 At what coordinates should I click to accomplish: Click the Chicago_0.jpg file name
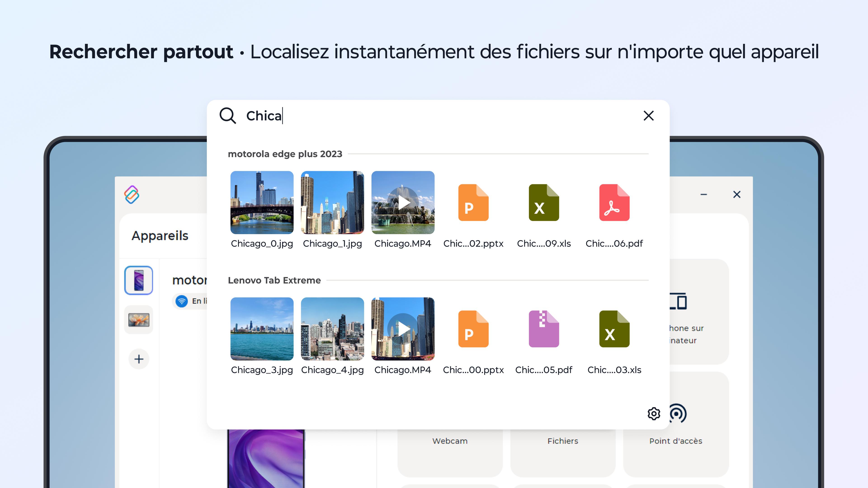click(262, 244)
